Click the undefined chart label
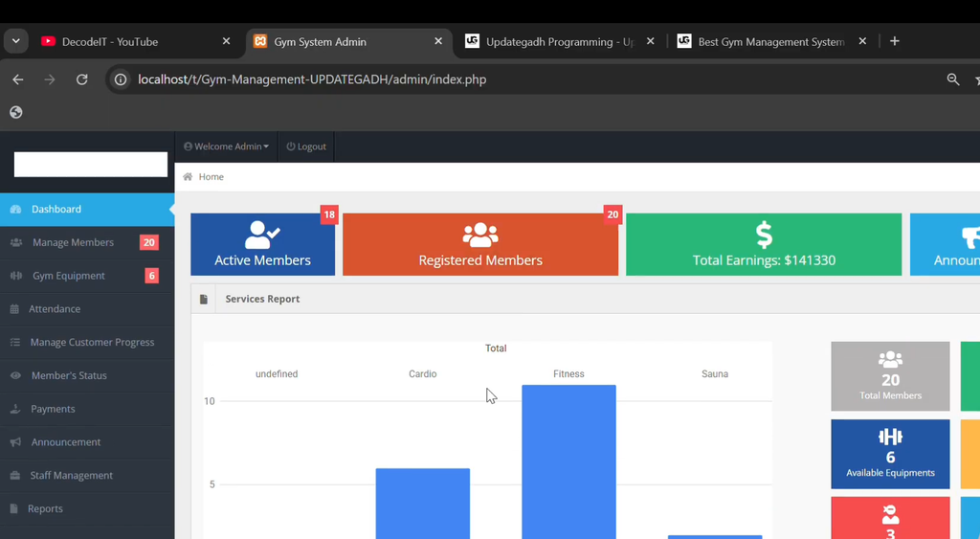980x539 pixels. click(277, 374)
